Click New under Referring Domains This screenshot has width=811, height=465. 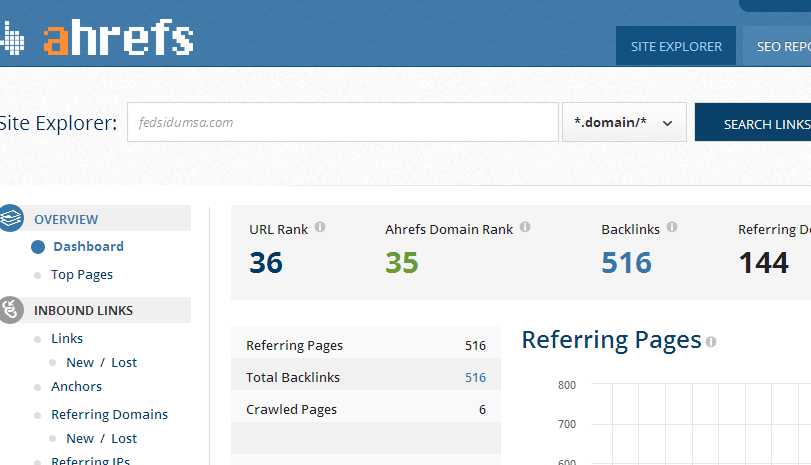click(x=80, y=439)
